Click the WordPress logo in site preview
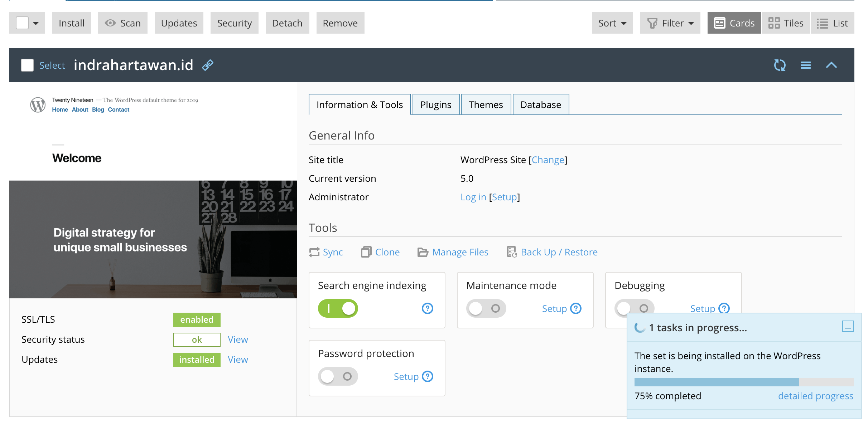The width and height of the screenshot is (868, 425). [x=38, y=105]
